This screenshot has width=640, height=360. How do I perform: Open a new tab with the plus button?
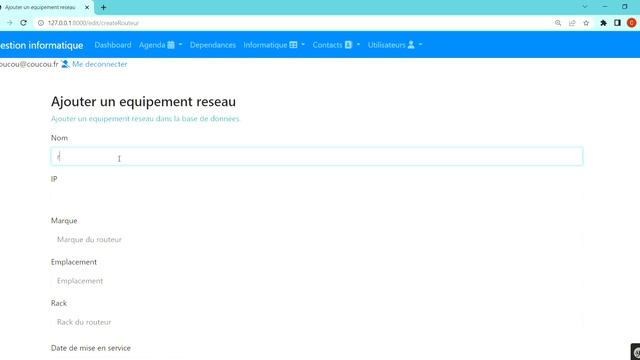[103, 7]
